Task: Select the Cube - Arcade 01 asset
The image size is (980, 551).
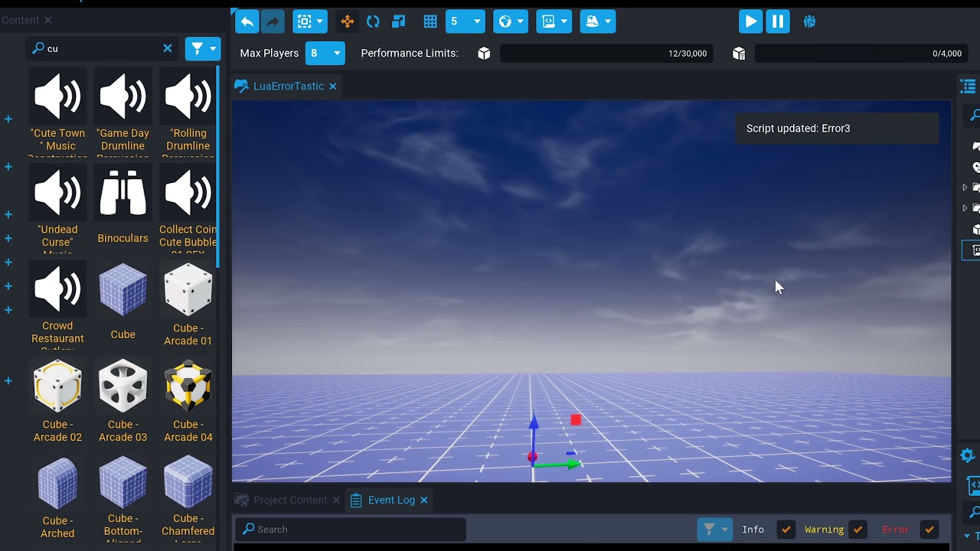Action: point(188,305)
